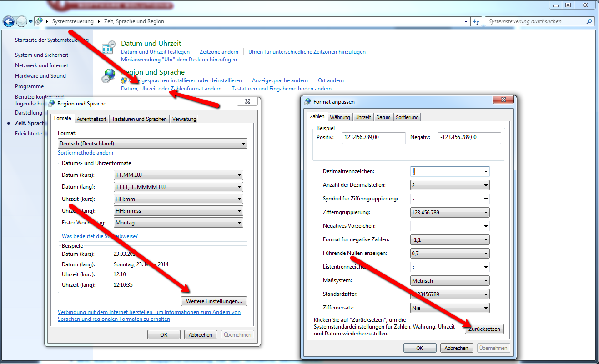Click the globe icon in Format anpassen title bar
The height and width of the screenshot is (364, 599).
(x=308, y=102)
